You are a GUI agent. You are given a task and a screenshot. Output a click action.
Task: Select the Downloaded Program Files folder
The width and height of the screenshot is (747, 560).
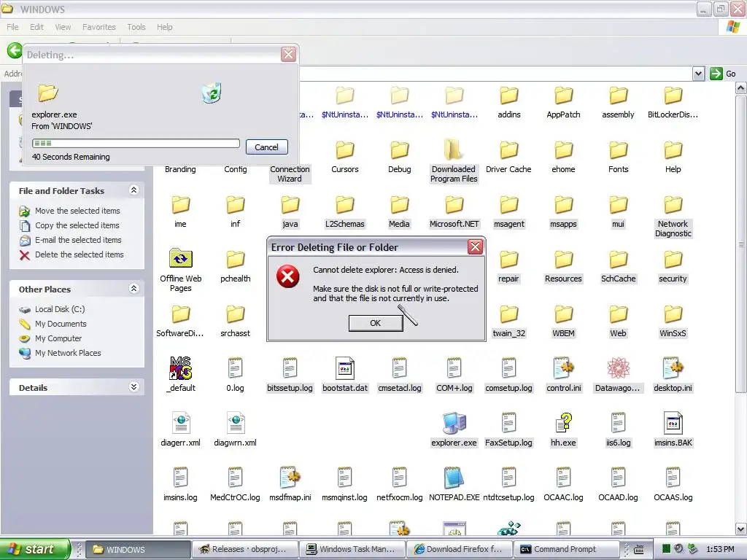pyautogui.click(x=453, y=149)
